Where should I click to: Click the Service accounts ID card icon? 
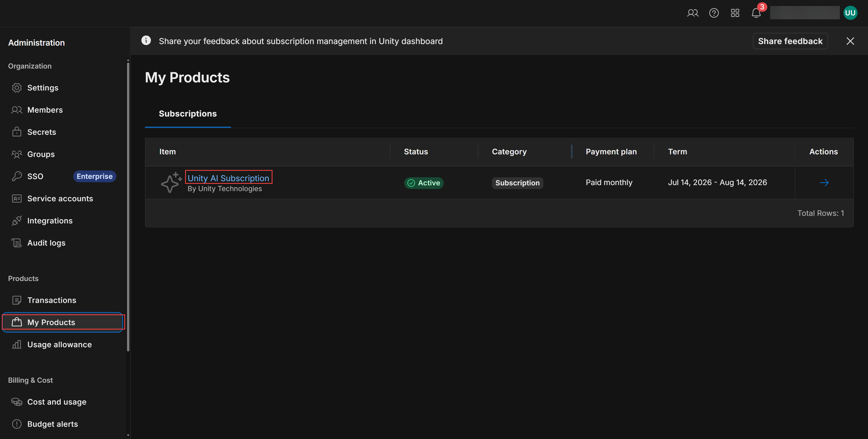(16, 199)
